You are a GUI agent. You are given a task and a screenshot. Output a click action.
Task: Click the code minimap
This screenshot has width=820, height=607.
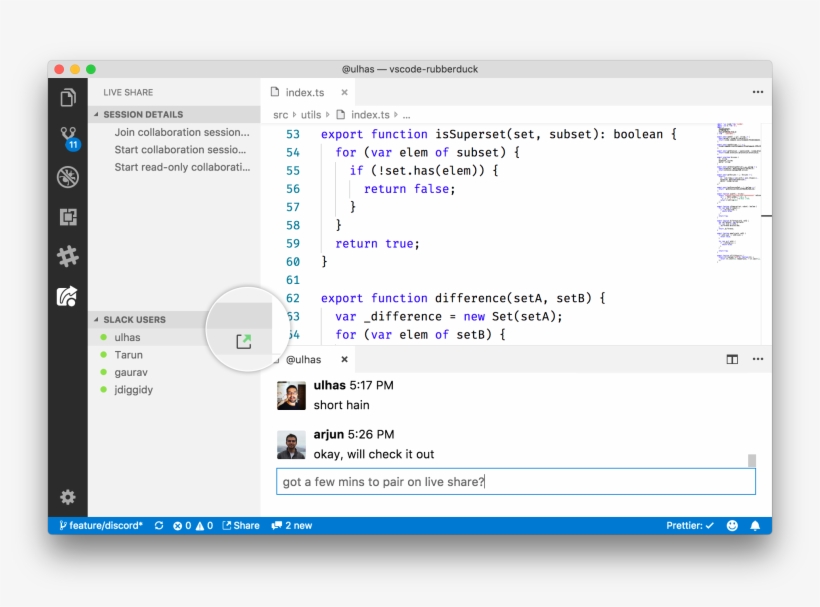click(738, 192)
